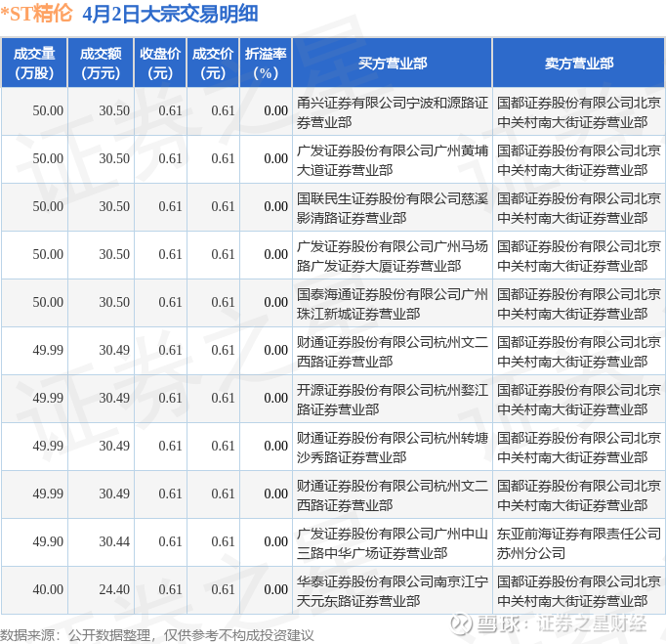Viewport: 666px width, 644px height.
Task: Click the 40.00 volume value
Action: coord(48,590)
